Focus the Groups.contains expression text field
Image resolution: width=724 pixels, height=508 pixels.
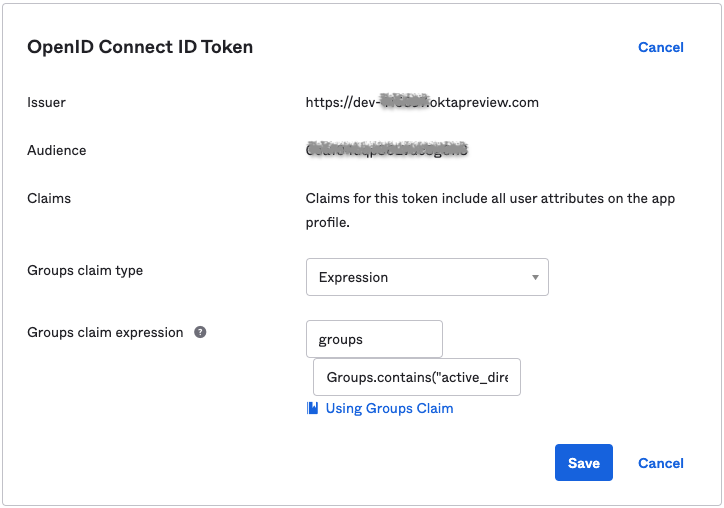click(416, 377)
